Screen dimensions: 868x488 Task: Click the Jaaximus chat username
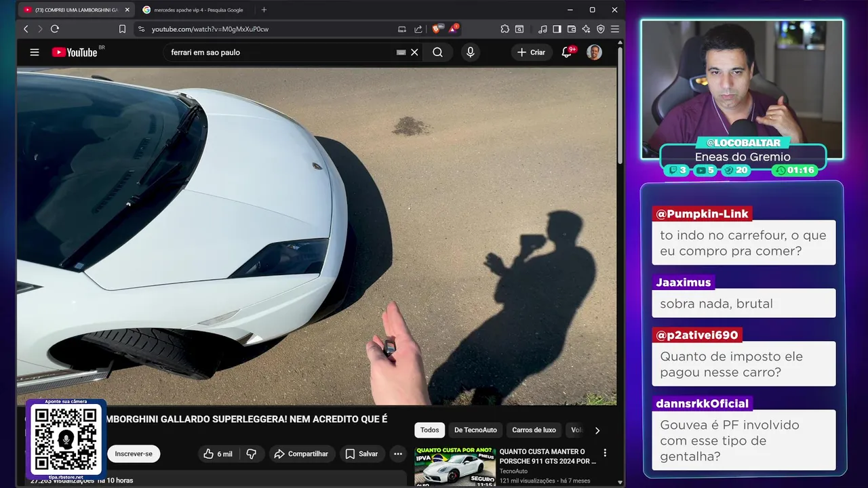(x=684, y=282)
